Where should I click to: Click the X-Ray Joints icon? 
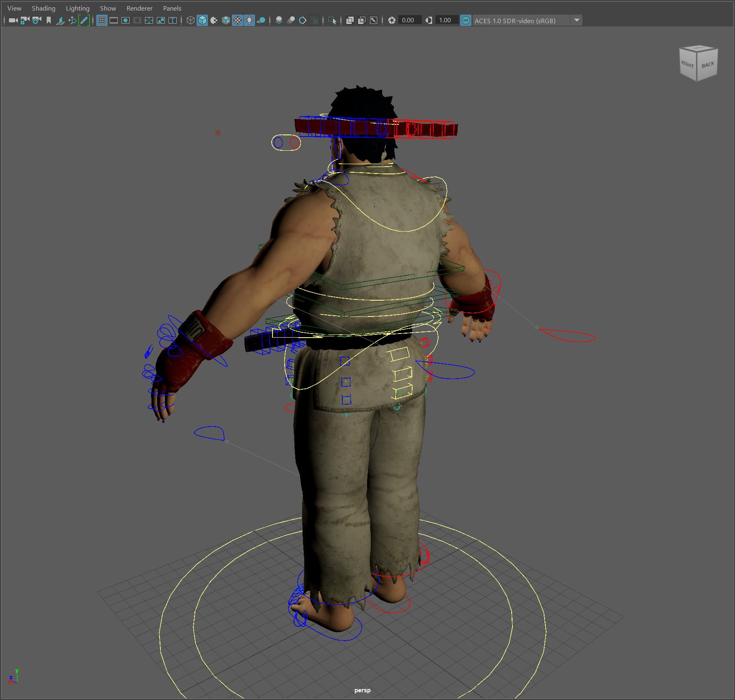pyautogui.click(x=374, y=20)
